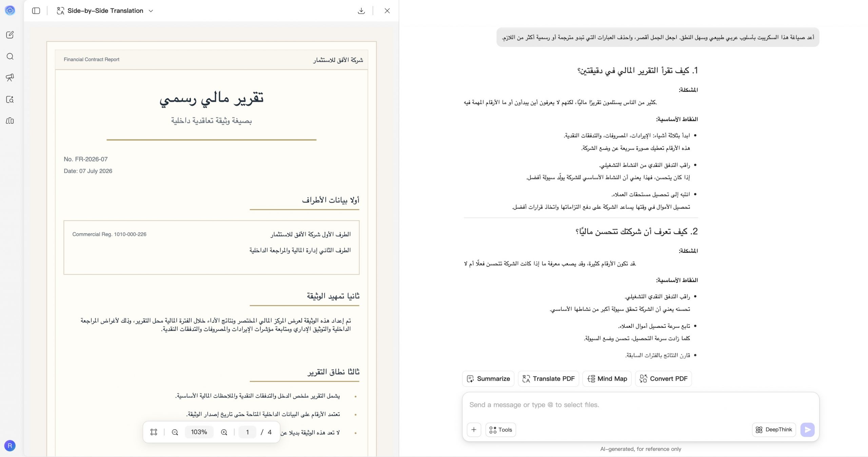Open search from the left sidebar

10,56
